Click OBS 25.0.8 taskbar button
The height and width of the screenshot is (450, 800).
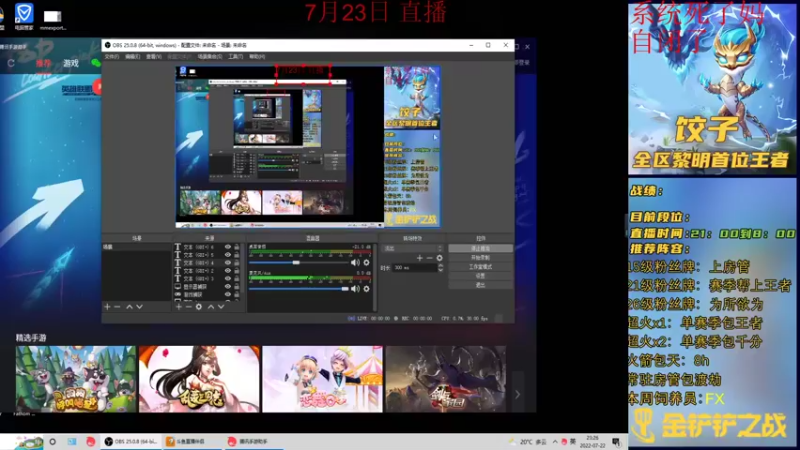coord(131,441)
